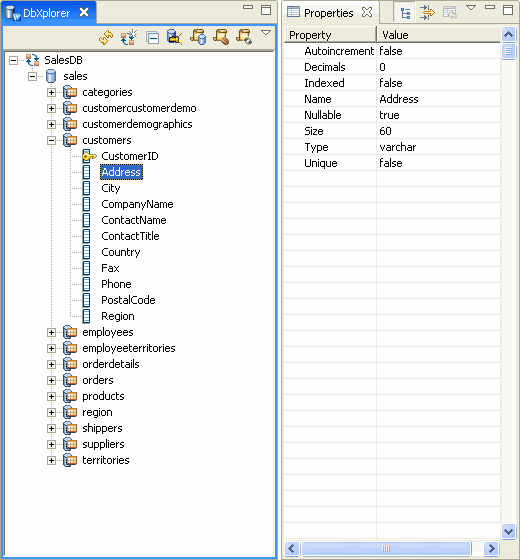
Task: Switch to the Properties tab
Action: tap(329, 13)
